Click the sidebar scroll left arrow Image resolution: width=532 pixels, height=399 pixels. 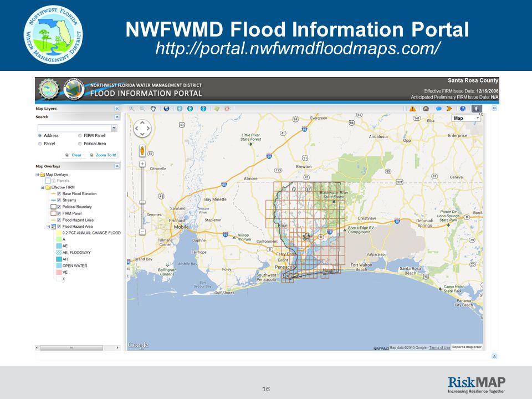[x=37, y=348]
